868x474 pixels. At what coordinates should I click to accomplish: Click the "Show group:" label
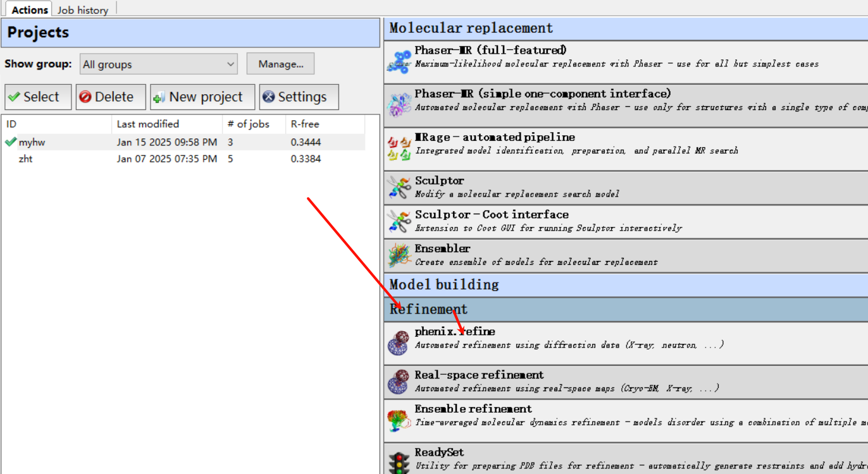point(38,64)
